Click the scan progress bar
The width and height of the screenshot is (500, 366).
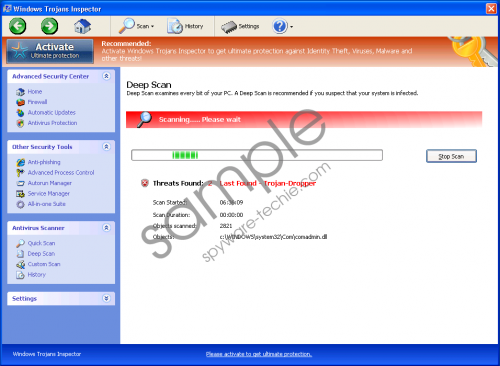click(257, 155)
